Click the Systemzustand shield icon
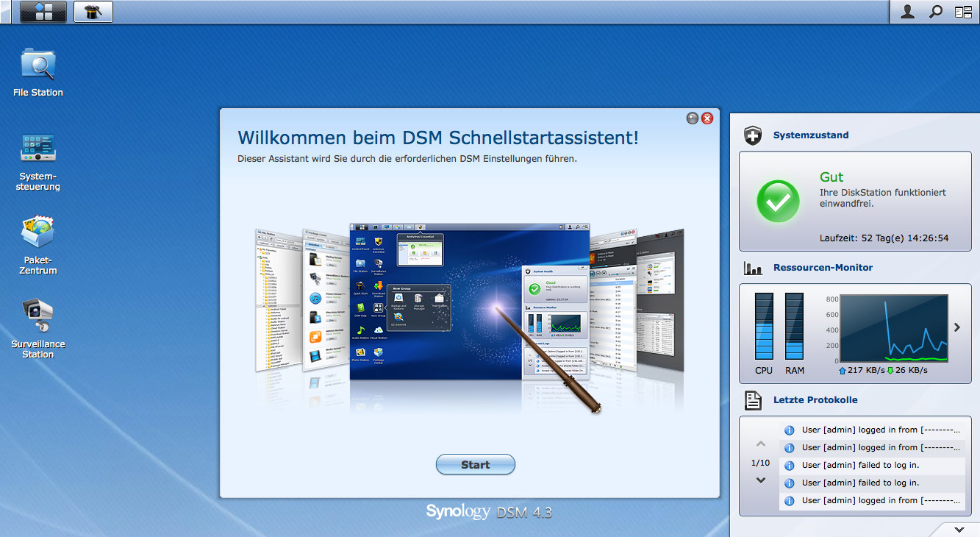This screenshot has height=537, width=980. 753,135
